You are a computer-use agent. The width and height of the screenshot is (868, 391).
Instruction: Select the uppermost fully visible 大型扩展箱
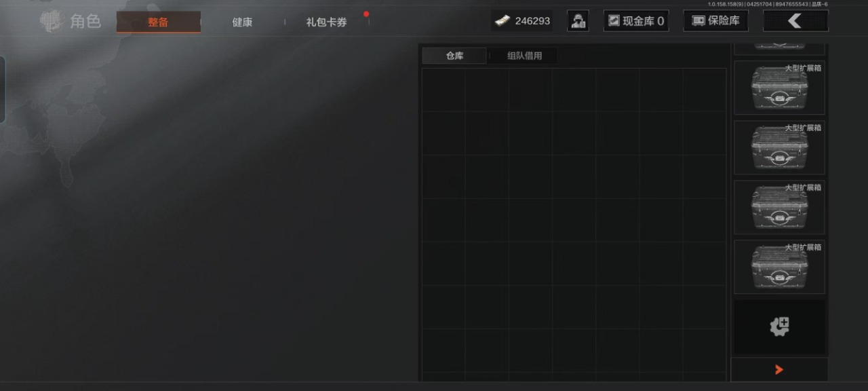[x=779, y=88]
